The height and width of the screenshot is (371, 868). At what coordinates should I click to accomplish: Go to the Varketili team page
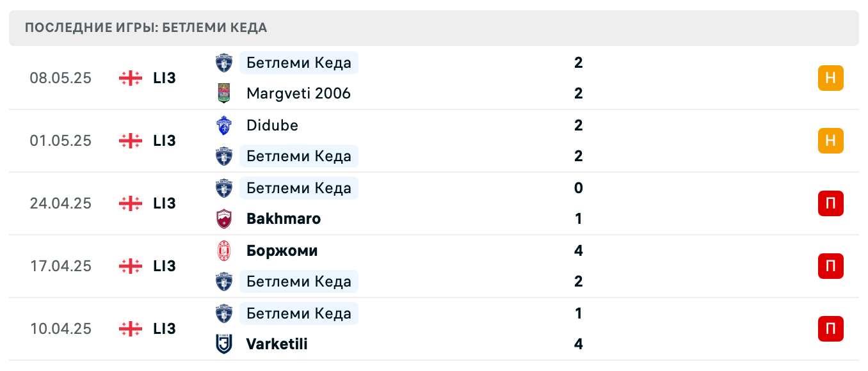coord(277,344)
